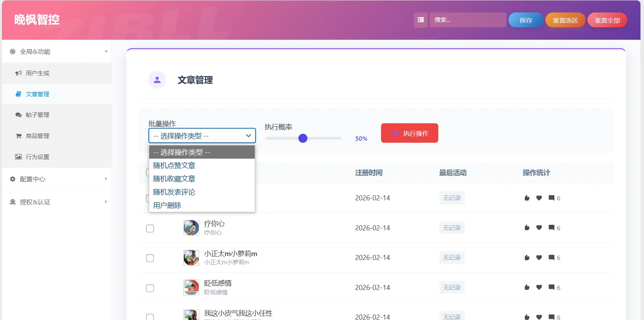Click avatar thumbnail of 疗你心
Screen dimensions: 644x320
(x=191, y=228)
